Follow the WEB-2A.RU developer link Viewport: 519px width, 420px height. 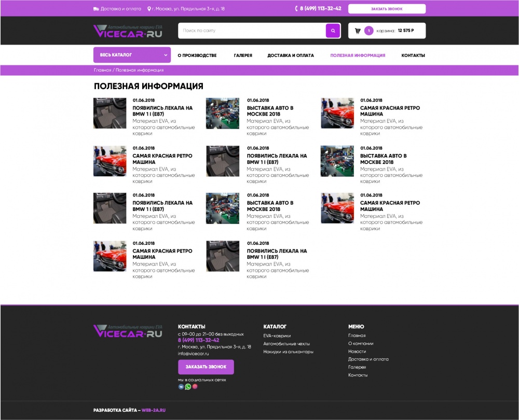pos(154,410)
